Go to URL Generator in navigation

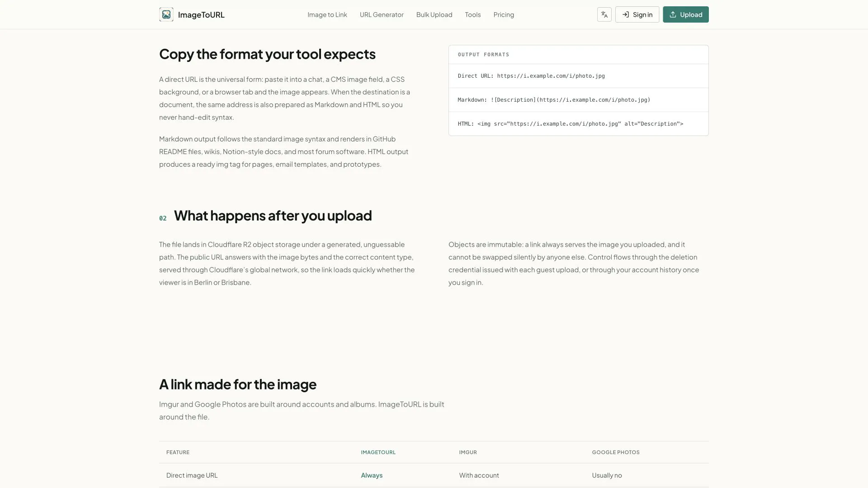382,14
